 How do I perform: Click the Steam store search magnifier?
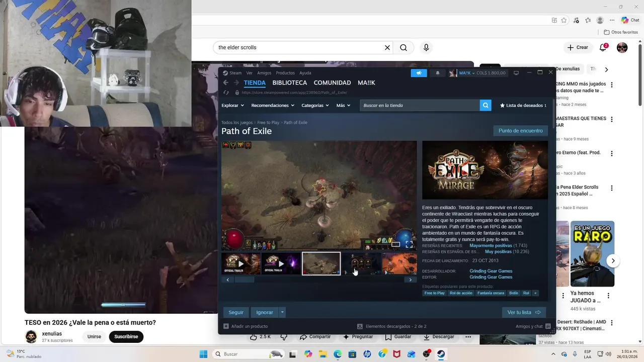click(x=486, y=106)
